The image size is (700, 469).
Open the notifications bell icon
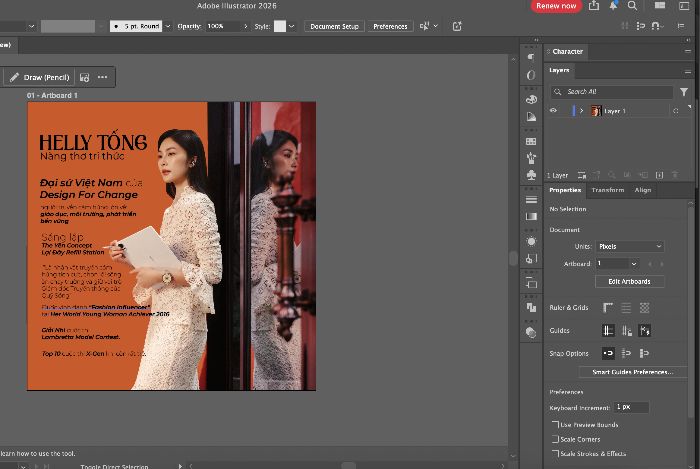[x=613, y=5]
